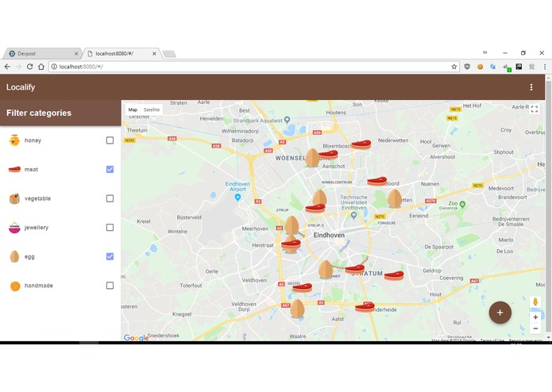
Task: Click the Eindhoven Airport map pin
Action: pyautogui.click(x=237, y=198)
